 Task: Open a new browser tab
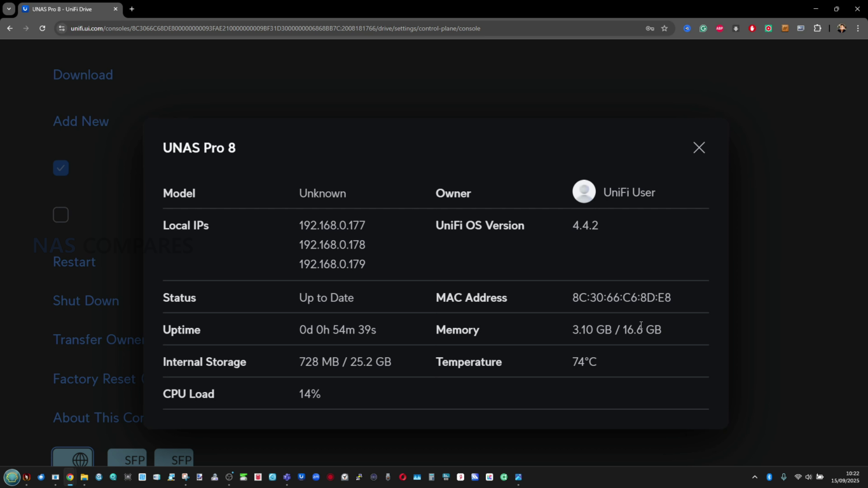click(x=132, y=9)
